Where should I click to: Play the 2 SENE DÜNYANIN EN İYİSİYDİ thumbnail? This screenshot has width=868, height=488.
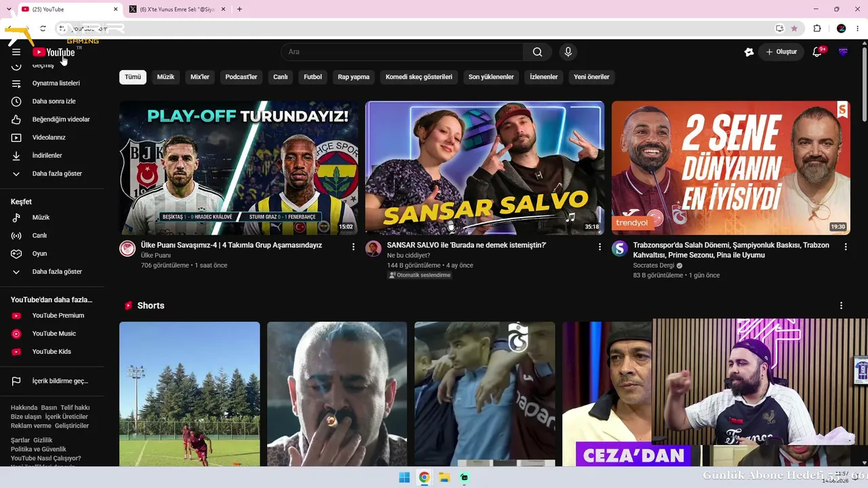click(x=731, y=168)
